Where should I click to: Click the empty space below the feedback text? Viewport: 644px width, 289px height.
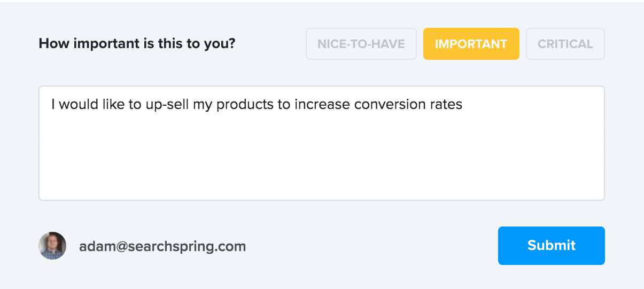pyautogui.click(x=321, y=160)
